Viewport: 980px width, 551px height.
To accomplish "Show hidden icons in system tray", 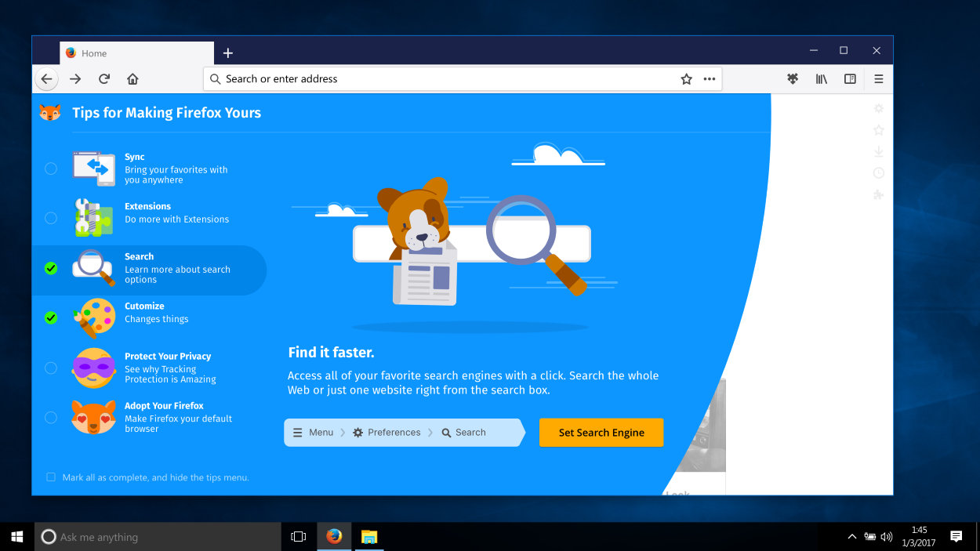I will pyautogui.click(x=852, y=537).
